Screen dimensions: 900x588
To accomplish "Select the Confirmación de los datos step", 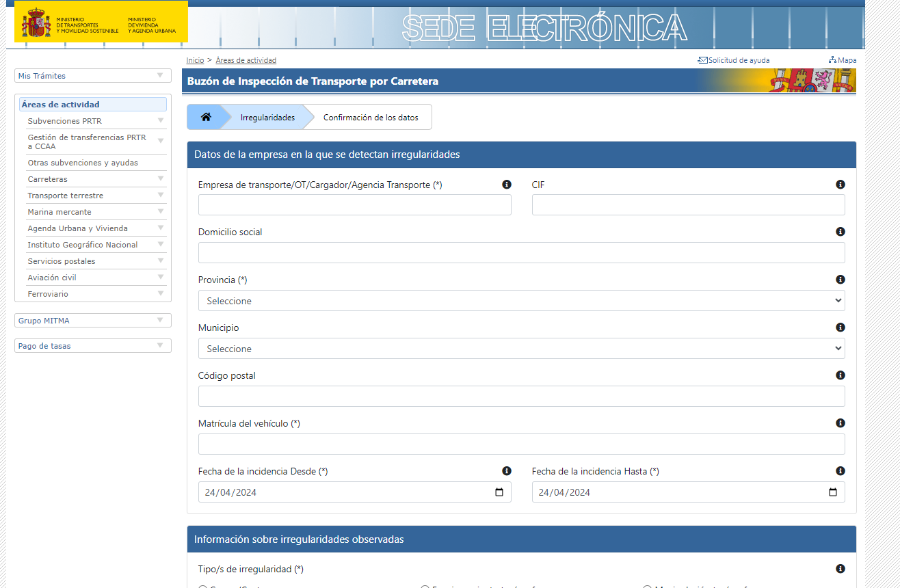I will [x=370, y=118].
